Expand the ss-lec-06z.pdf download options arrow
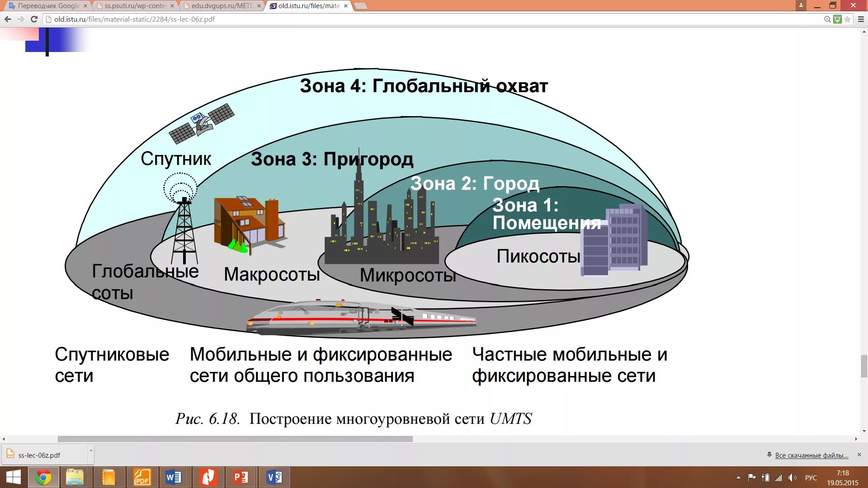Image resolution: width=868 pixels, height=488 pixels. tap(91, 451)
